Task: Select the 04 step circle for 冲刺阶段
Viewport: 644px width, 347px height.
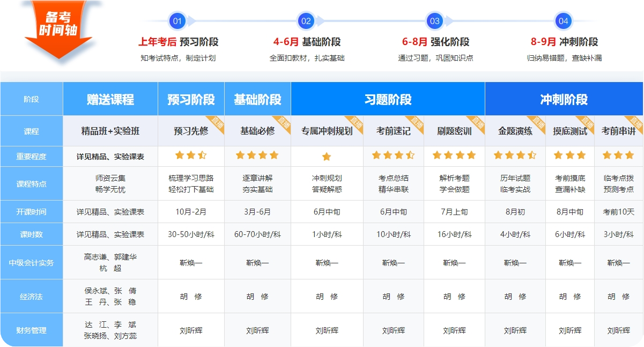Action: 563,21
